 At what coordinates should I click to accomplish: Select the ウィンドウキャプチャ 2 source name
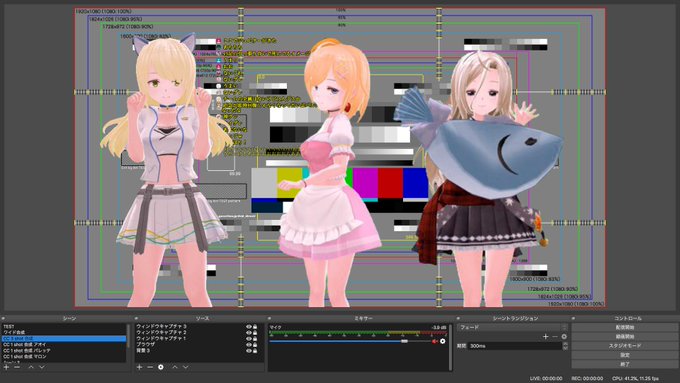161,333
